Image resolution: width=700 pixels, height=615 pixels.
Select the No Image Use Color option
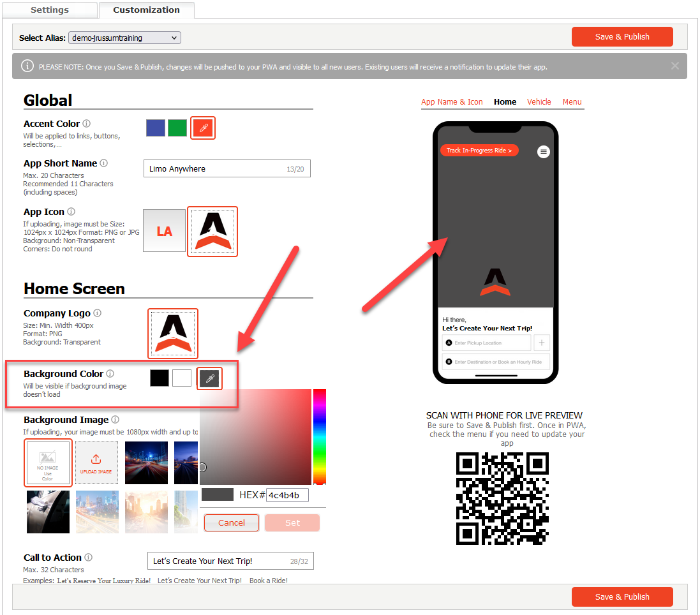48,463
